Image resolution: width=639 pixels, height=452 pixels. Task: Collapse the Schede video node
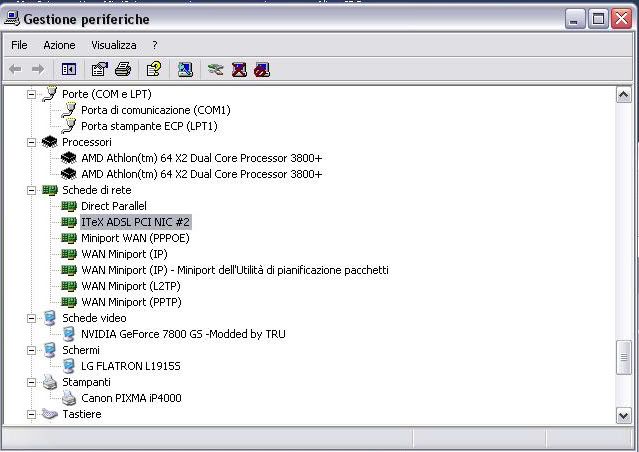tap(31, 318)
